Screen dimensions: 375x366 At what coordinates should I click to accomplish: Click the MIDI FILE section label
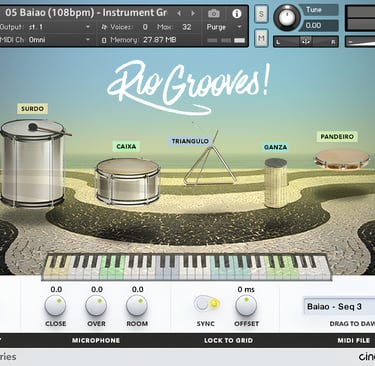(354, 340)
